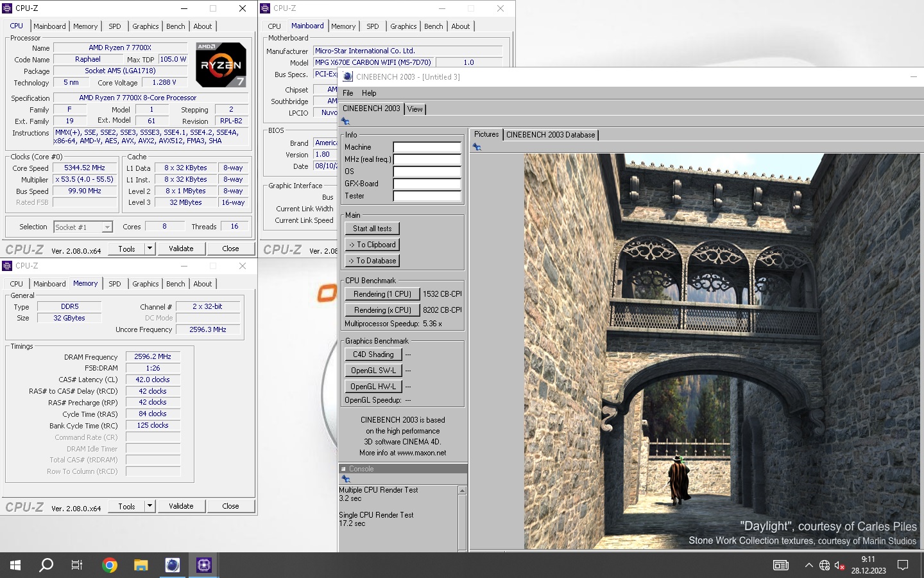Click console scrollbar up arrow
Screen dimensions: 924x578
462,491
